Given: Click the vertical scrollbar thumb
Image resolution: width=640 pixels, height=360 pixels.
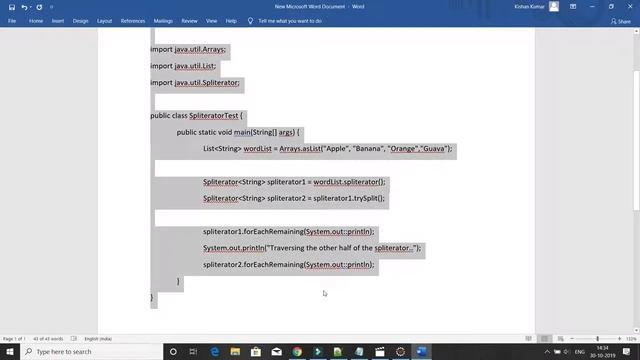Looking at the screenshot, I should coord(636,141).
